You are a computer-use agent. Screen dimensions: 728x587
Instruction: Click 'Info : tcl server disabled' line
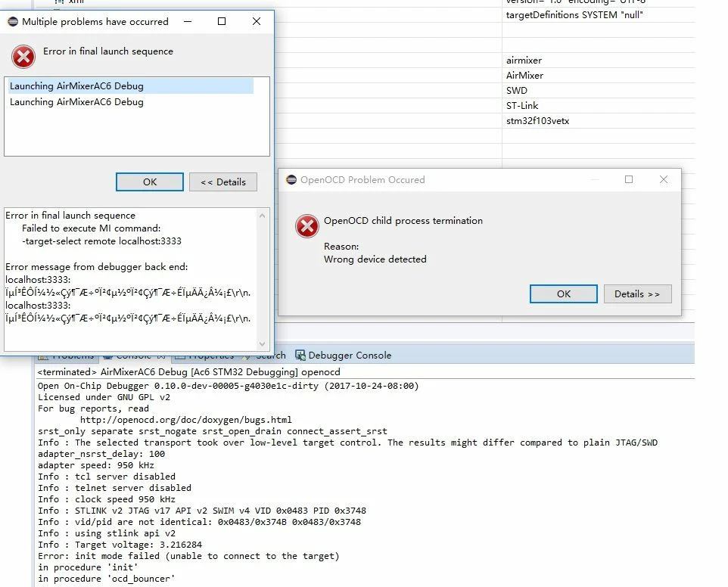106,477
